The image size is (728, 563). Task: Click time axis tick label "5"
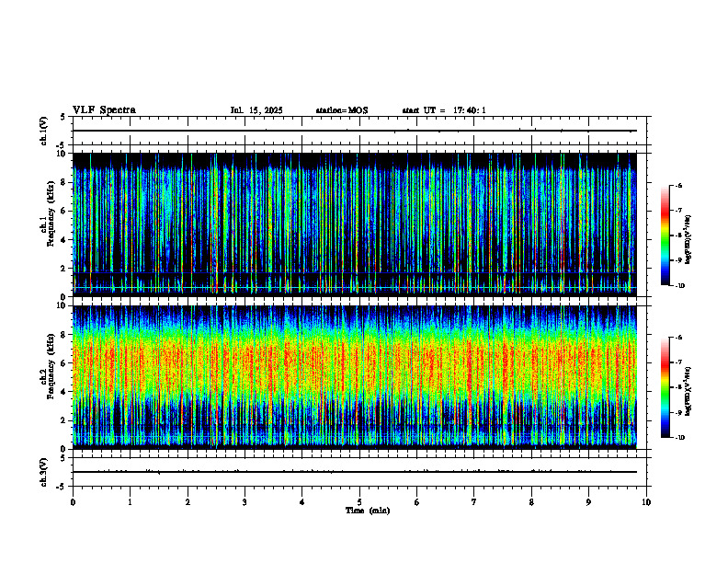pos(359,502)
